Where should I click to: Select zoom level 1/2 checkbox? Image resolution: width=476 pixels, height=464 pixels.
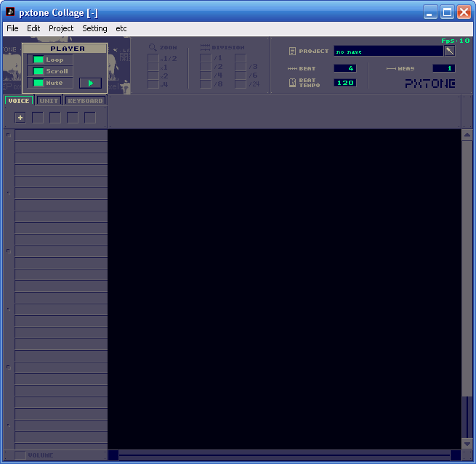pos(153,59)
